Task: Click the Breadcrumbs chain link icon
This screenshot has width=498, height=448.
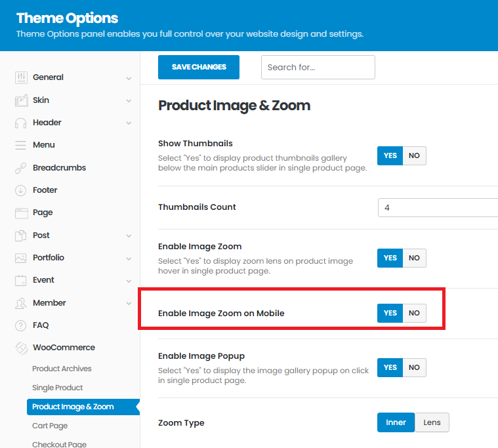Action: point(21,168)
